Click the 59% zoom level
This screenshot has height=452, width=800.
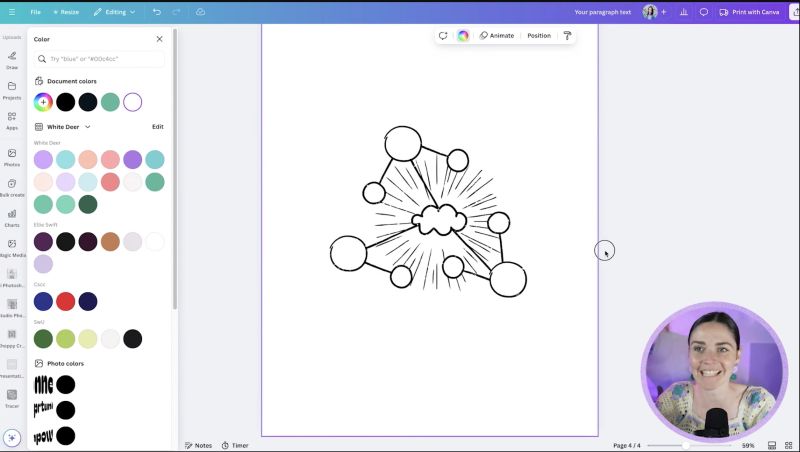point(747,445)
